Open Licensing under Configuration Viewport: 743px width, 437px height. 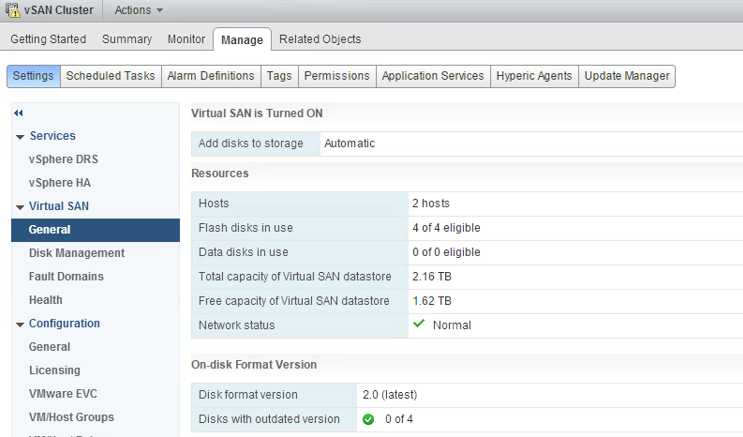(x=55, y=370)
